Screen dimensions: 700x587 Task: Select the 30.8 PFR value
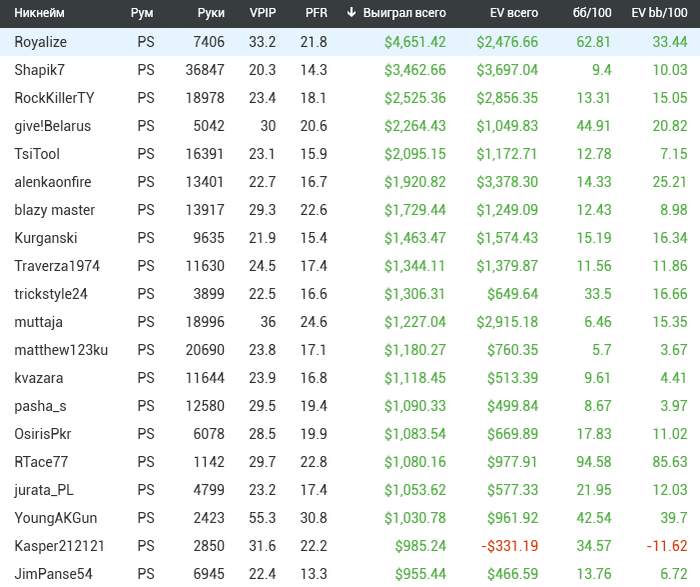(x=314, y=518)
